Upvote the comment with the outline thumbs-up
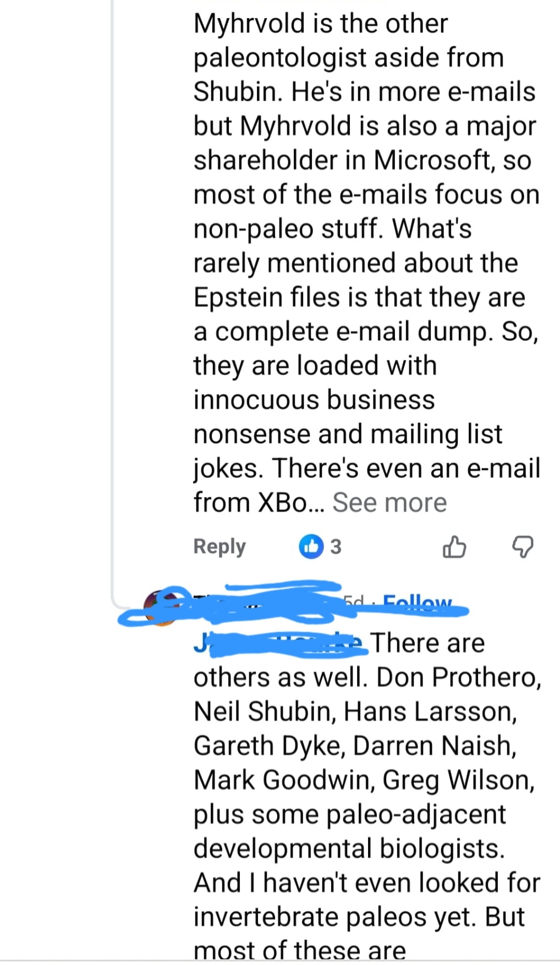Screen dimensions: 560x965 (454, 547)
